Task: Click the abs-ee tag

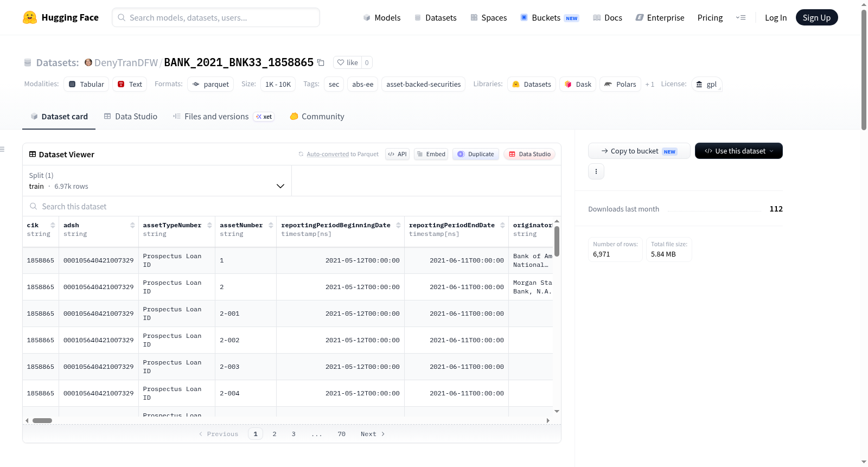Action: click(362, 84)
